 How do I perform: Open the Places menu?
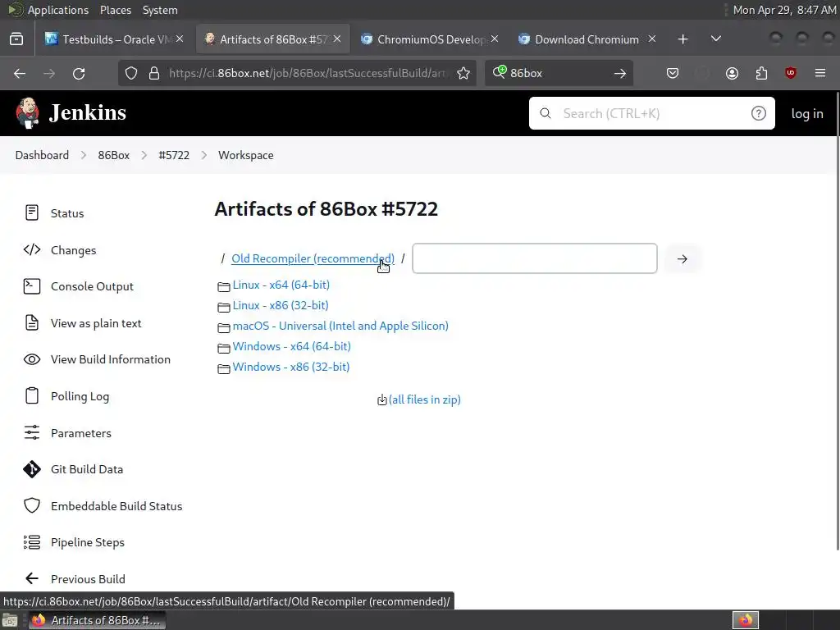click(115, 10)
